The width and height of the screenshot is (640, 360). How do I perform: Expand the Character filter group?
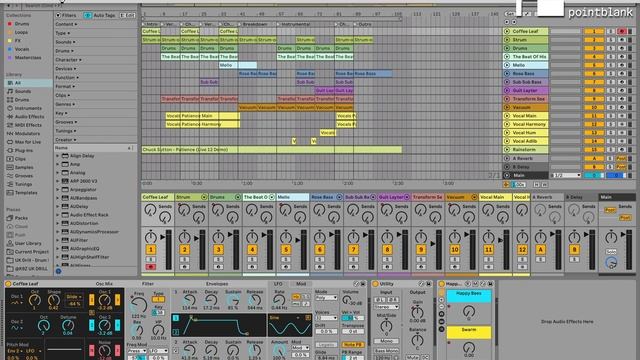coord(68,60)
